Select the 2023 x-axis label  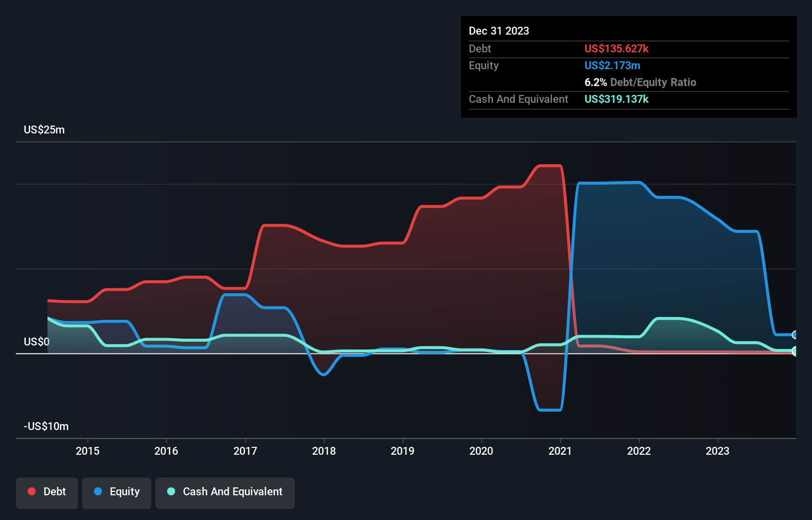[x=718, y=451]
